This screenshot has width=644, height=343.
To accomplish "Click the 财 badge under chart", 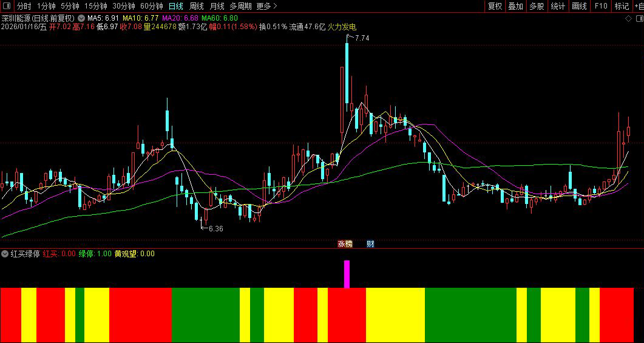I will pyautogui.click(x=370, y=244).
